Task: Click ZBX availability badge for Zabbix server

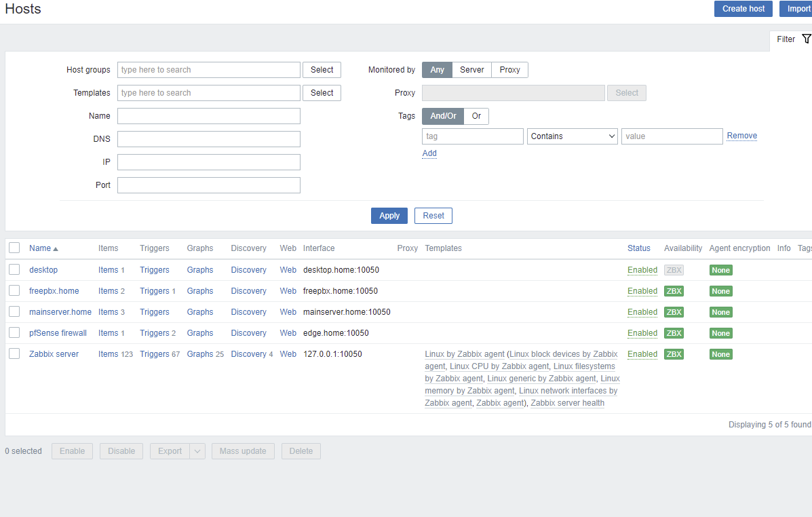Action: pos(674,354)
